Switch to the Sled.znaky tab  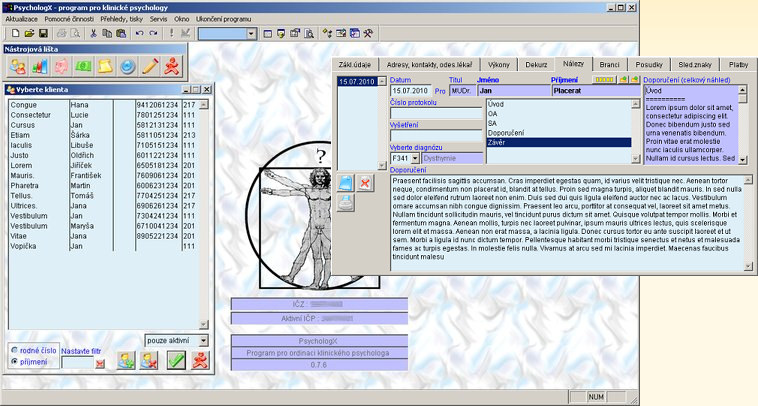click(695, 65)
